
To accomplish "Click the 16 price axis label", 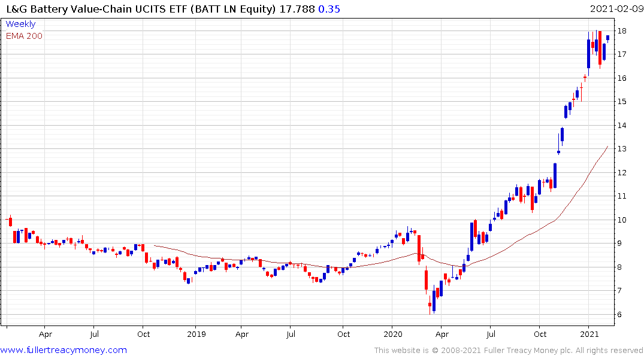I will click(x=622, y=78).
